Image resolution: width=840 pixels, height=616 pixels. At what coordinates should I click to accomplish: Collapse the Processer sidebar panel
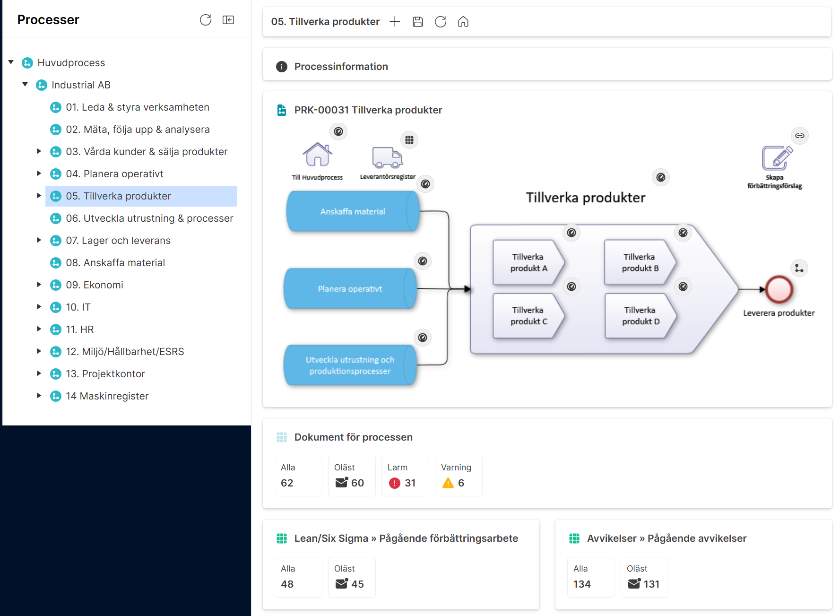coord(228,20)
